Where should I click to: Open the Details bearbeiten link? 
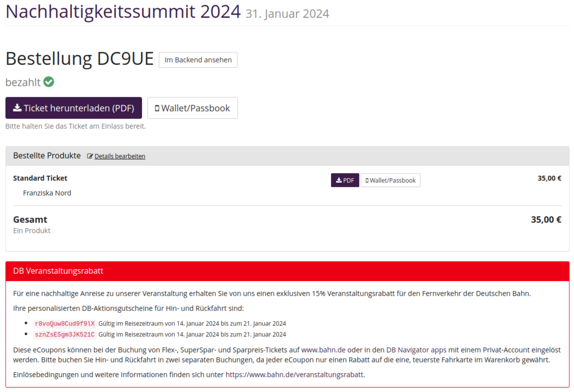[120, 156]
